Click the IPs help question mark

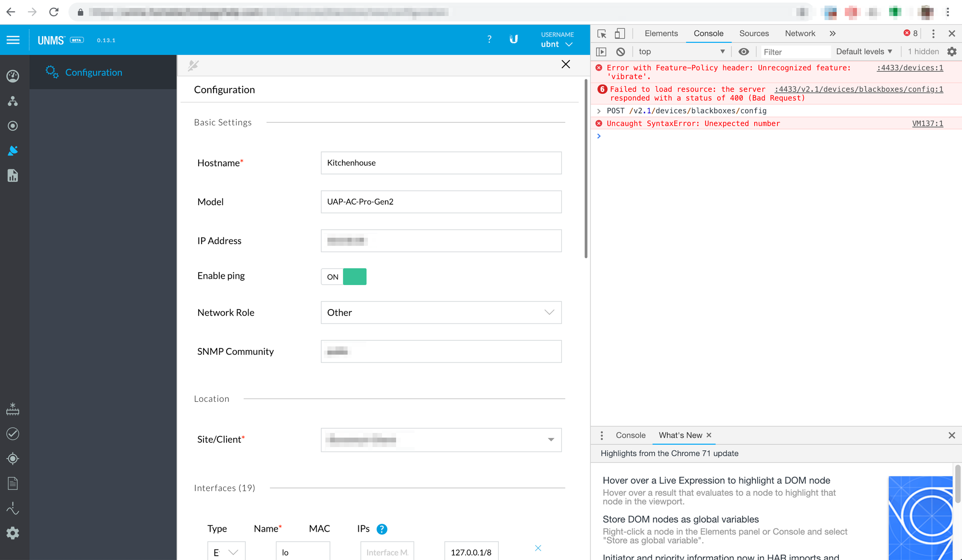382,529
